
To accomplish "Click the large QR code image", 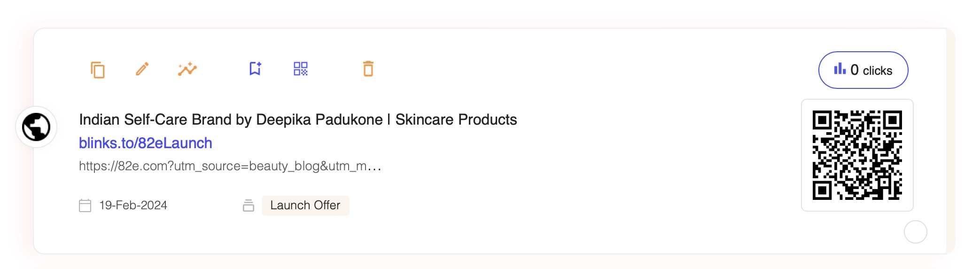I will click(857, 155).
